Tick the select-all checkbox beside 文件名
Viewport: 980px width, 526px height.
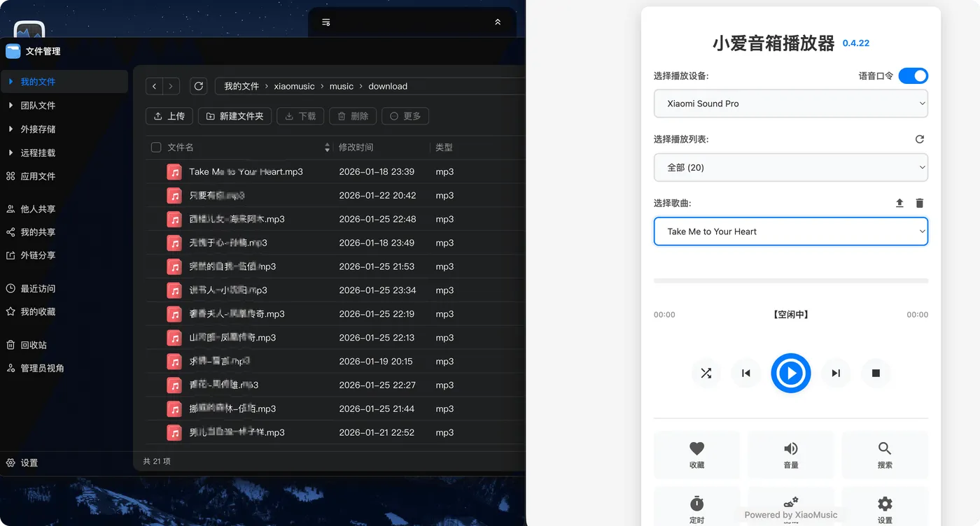click(156, 147)
